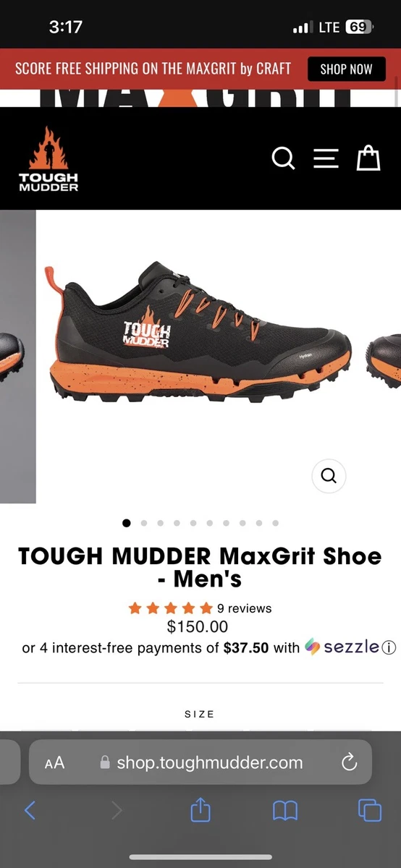Show all open Safari tabs
The image size is (401, 868).
[370, 811]
